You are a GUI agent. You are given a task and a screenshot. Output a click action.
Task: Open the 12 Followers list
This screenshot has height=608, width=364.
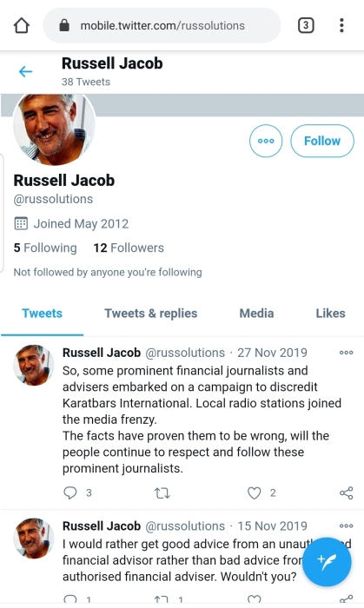click(x=129, y=248)
